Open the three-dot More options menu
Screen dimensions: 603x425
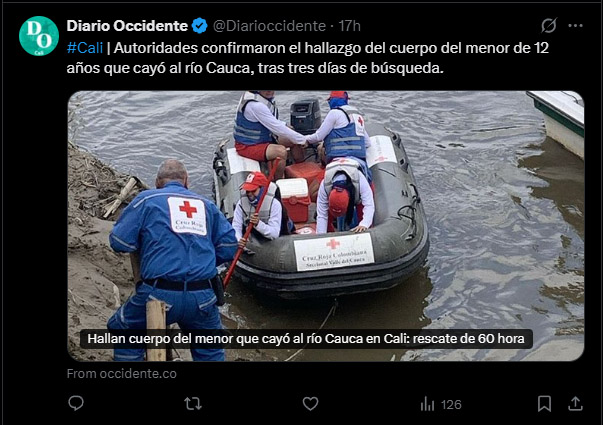click(x=575, y=26)
